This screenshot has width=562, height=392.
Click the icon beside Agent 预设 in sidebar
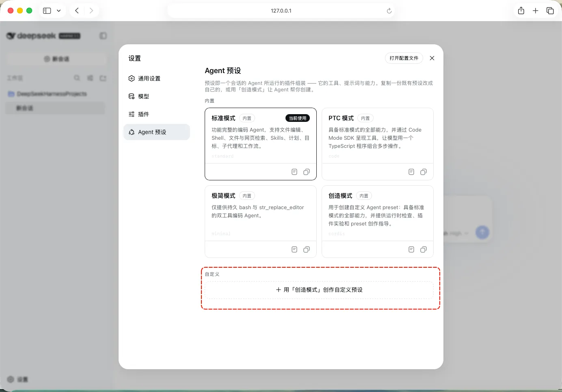(x=132, y=132)
